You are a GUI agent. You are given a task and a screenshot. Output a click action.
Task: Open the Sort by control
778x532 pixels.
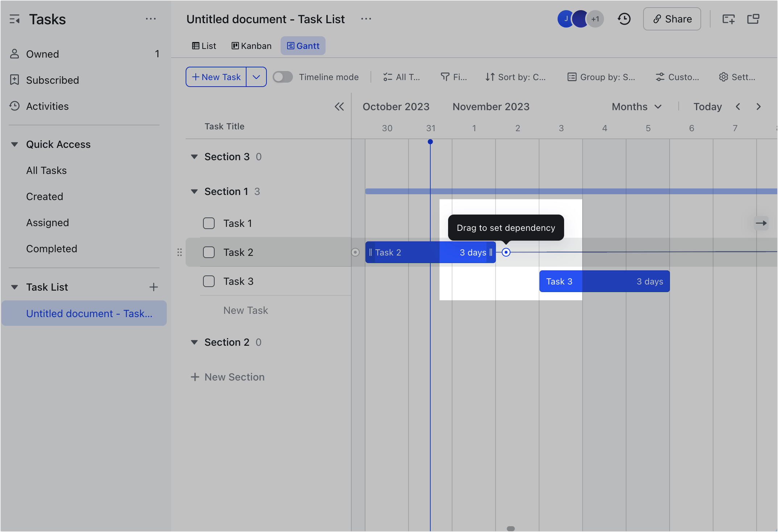[515, 77]
